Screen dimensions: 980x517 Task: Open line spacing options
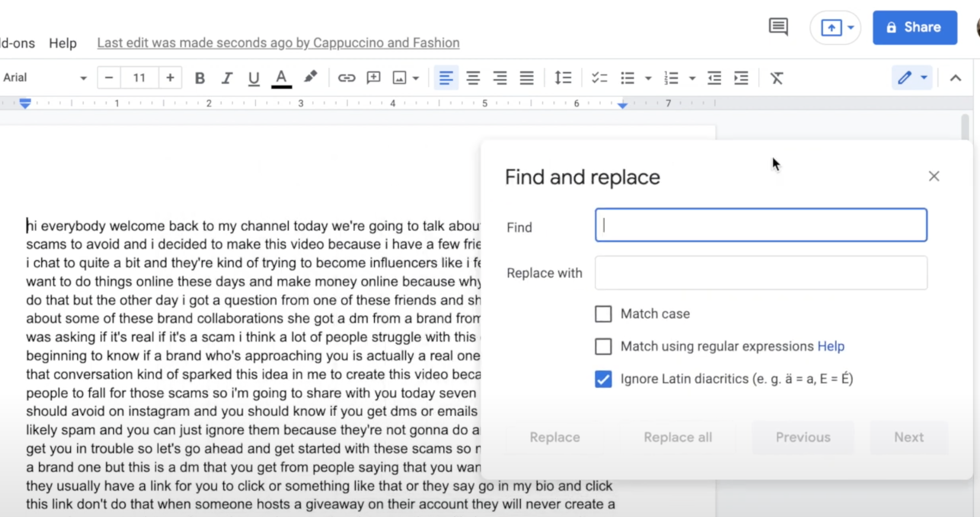point(563,78)
